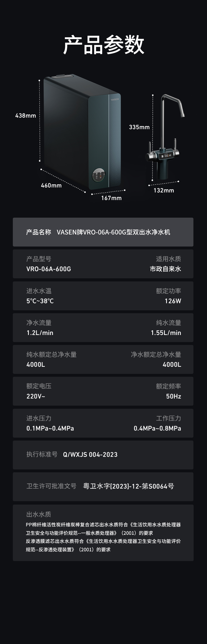The width and height of the screenshot is (207, 644).
Task: Click the Q/WXJS 004-2023 standard number
Action: pyautogui.click(x=90, y=454)
